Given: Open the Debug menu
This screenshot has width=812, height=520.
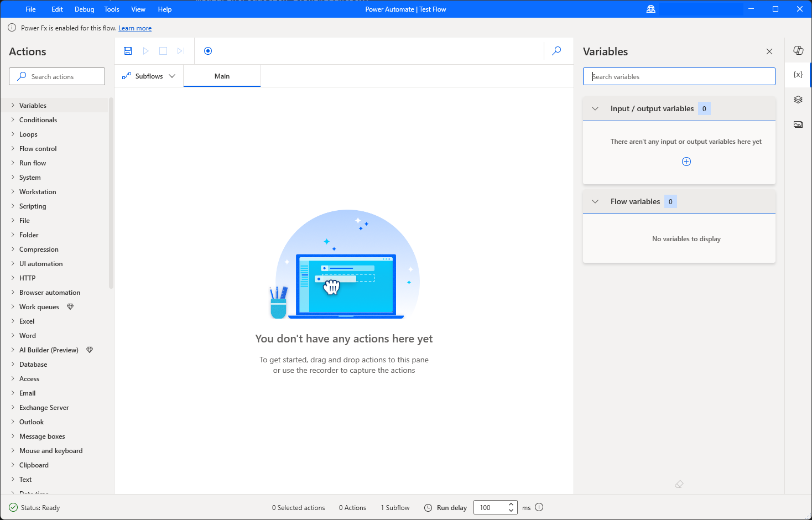Looking at the screenshot, I should [x=84, y=9].
